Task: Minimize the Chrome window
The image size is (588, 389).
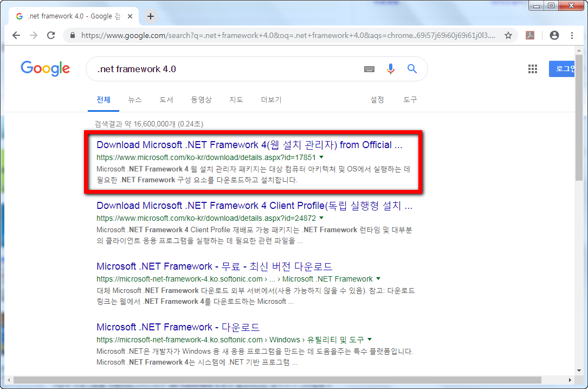Action: click(x=537, y=5)
